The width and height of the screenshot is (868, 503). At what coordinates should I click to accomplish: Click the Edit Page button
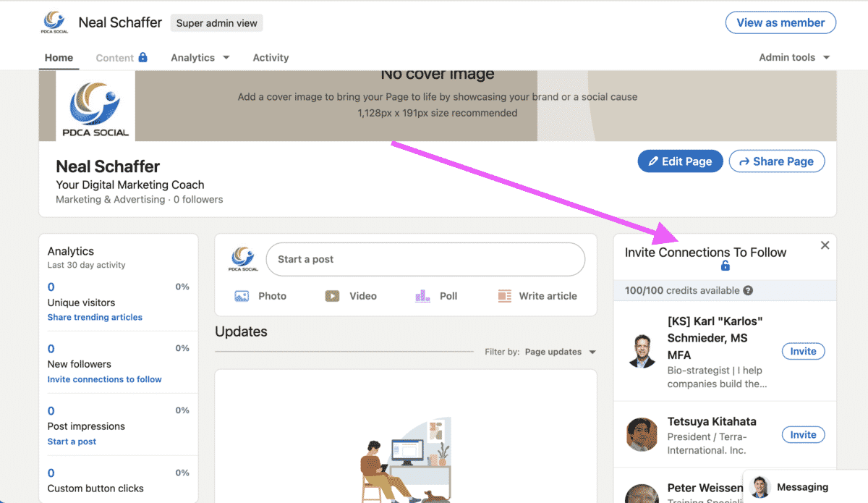[680, 161]
